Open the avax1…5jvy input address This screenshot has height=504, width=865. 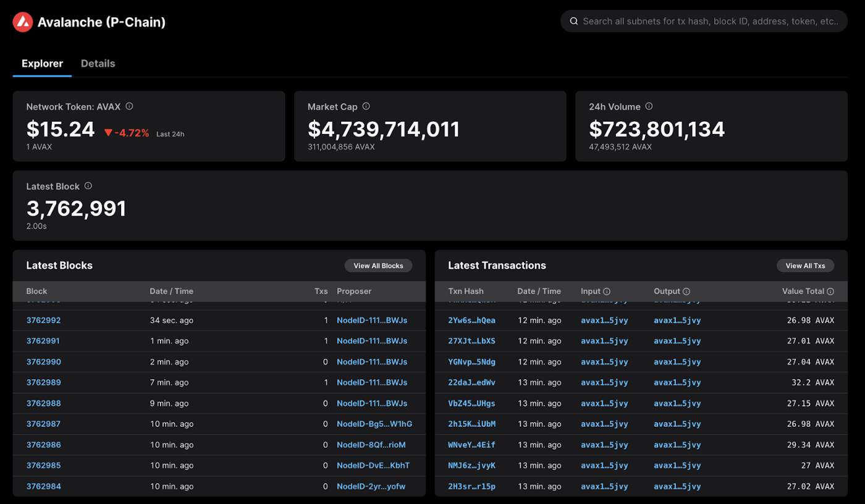click(x=604, y=320)
